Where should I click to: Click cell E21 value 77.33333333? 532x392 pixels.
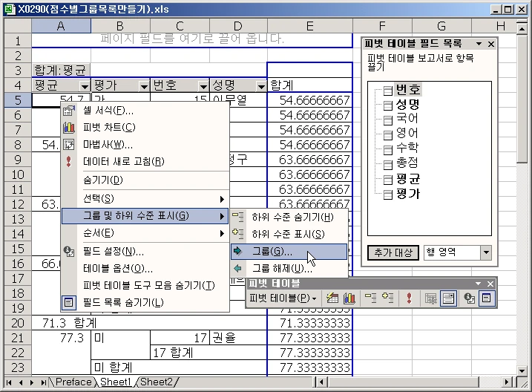tap(309, 338)
